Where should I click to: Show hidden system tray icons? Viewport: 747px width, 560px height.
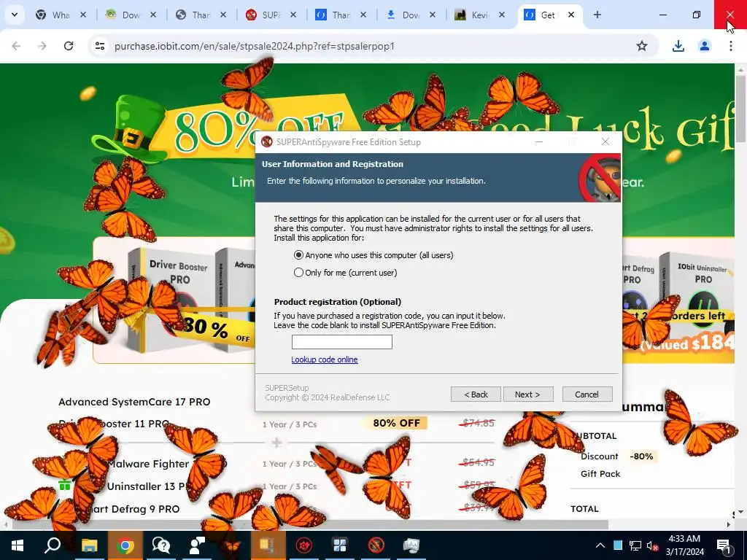(x=600, y=545)
